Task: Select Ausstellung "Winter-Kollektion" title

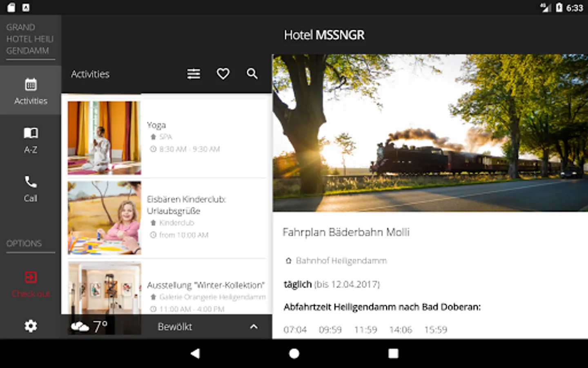Action: [x=206, y=285]
